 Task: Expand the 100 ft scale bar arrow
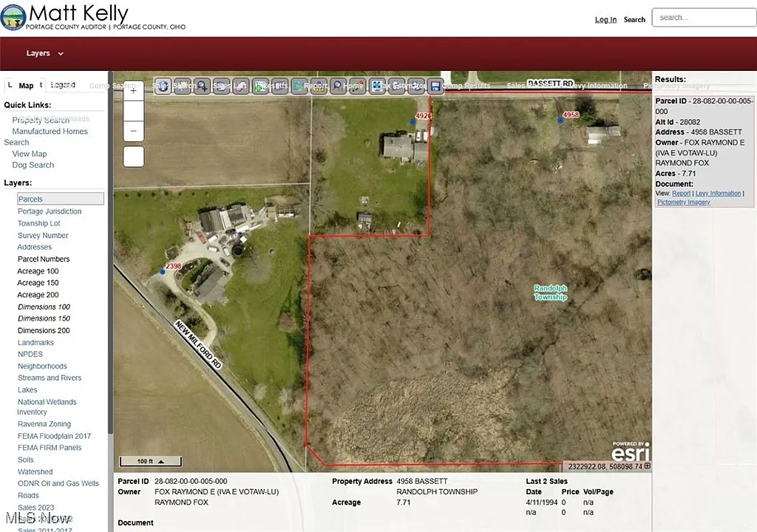coord(161,462)
